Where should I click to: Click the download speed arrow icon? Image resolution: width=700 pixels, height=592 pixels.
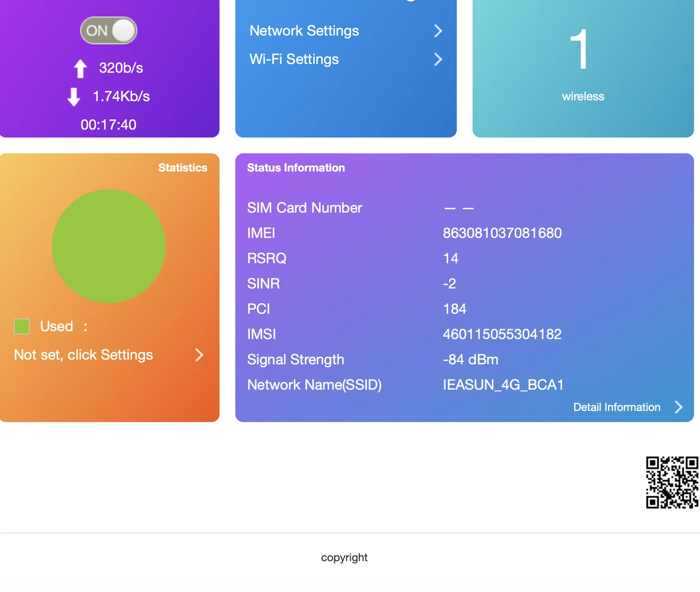pyautogui.click(x=74, y=97)
